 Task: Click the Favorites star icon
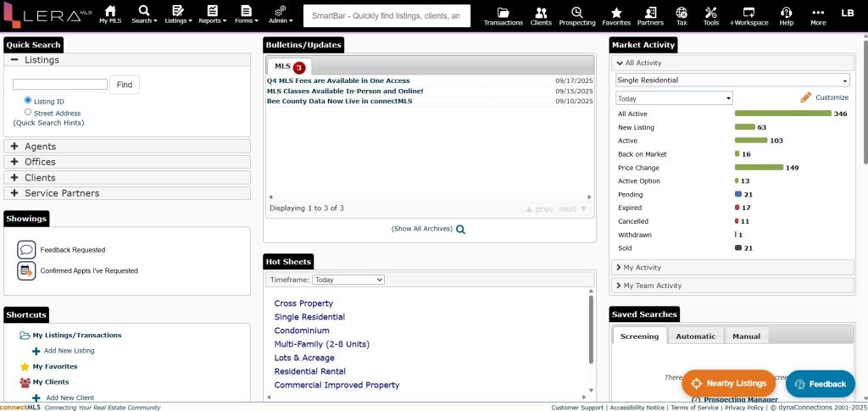pos(616,13)
